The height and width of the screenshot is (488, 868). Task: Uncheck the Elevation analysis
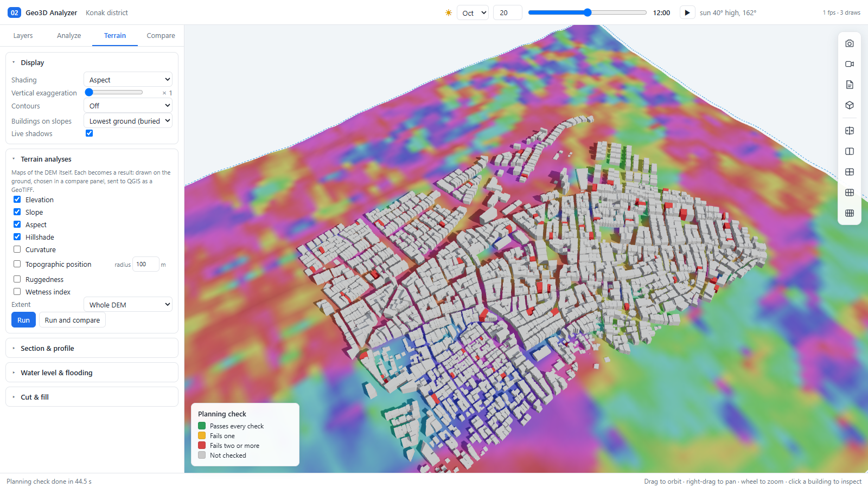[17, 200]
